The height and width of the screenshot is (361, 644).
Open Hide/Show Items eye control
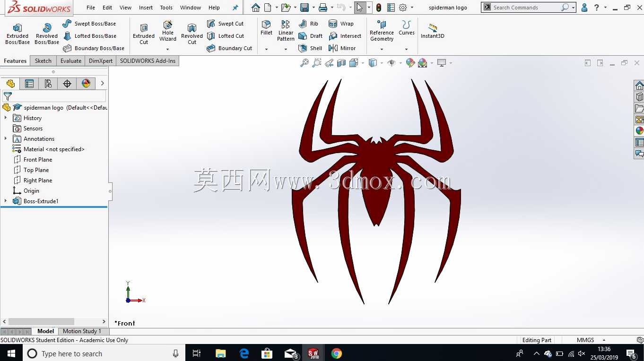click(391, 63)
